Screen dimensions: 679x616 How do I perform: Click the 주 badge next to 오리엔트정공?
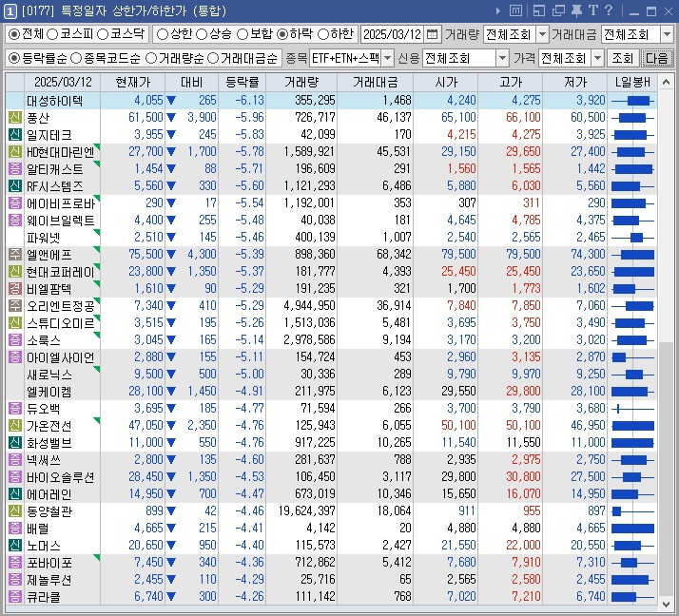14,305
